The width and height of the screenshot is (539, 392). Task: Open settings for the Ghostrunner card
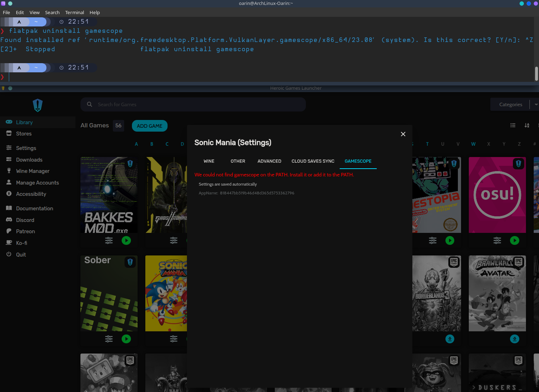point(174,241)
